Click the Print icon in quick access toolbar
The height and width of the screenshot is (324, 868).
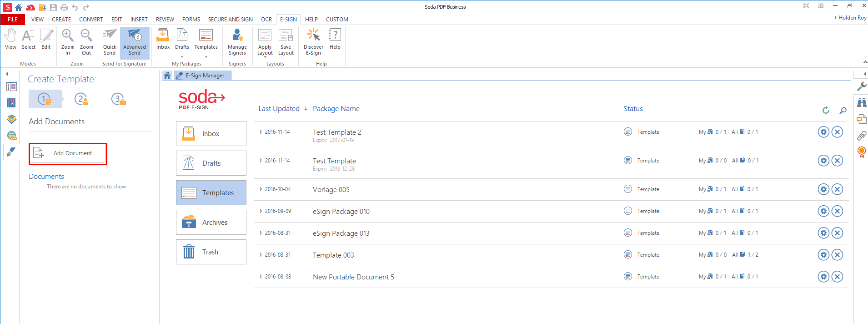click(x=64, y=7)
